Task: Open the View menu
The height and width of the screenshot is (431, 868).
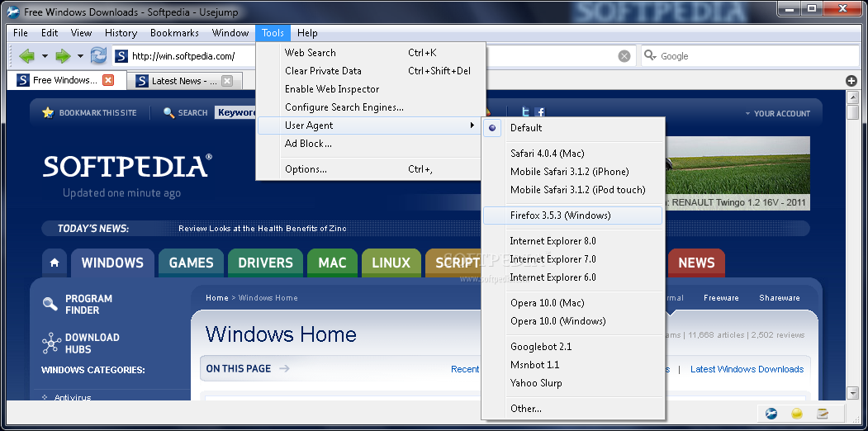Action: click(82, 33)
